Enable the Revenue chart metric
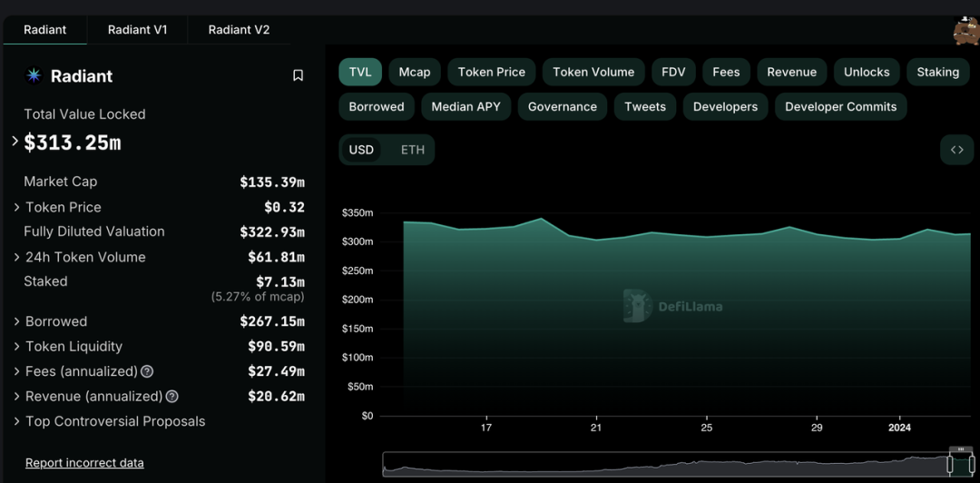Viewport: 980px width, 483px height. pyautogui.click(x=792, y=72)
